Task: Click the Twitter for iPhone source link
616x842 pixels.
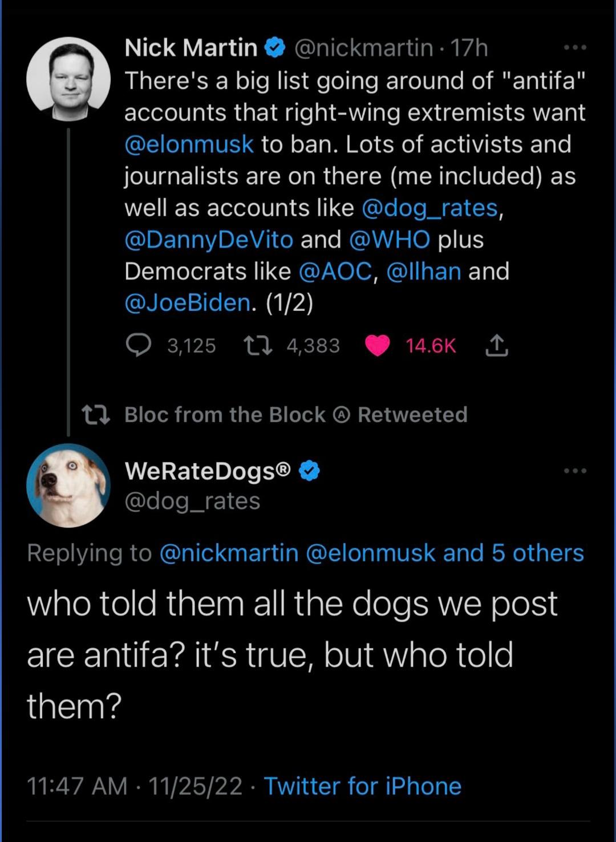Action: (362, 786)
